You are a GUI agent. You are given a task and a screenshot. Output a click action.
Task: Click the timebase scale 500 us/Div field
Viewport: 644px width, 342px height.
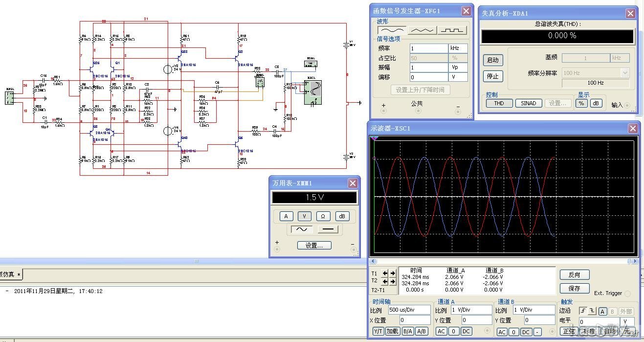click(x=409, y=310)
